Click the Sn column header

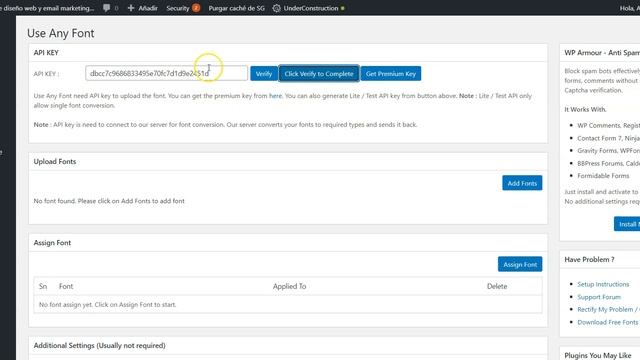pos(43,286)
